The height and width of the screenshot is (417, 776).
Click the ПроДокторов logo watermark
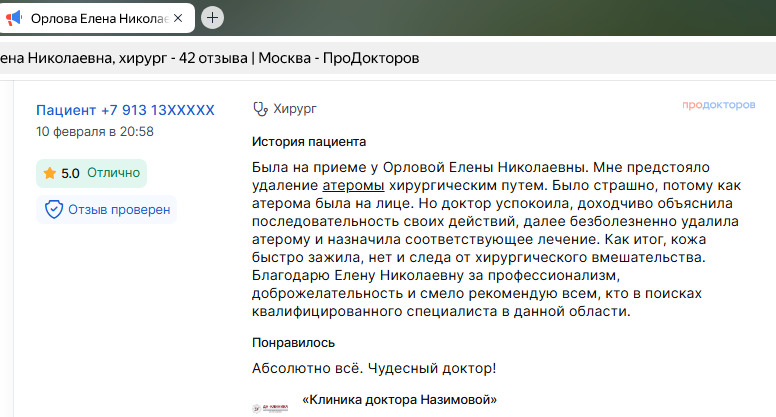coord(718,105)
